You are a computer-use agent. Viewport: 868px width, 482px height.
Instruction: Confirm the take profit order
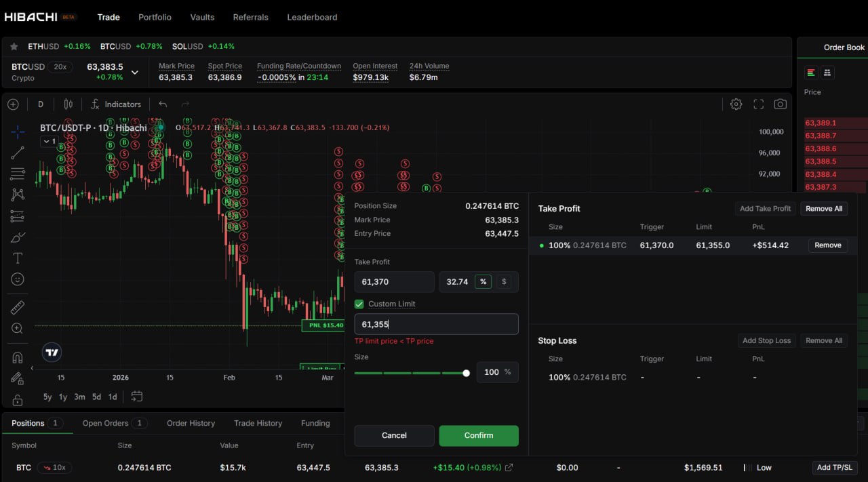click(479, 436)
